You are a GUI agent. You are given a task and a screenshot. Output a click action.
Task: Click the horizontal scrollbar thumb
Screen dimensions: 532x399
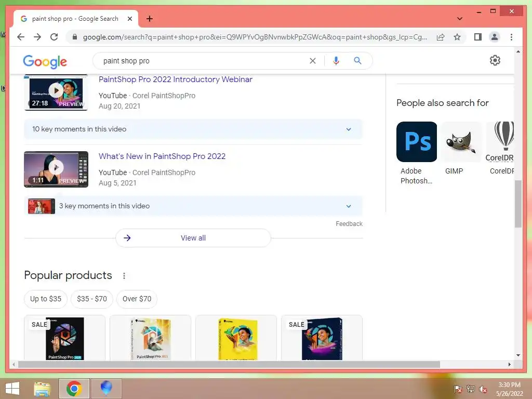[229, 364]
